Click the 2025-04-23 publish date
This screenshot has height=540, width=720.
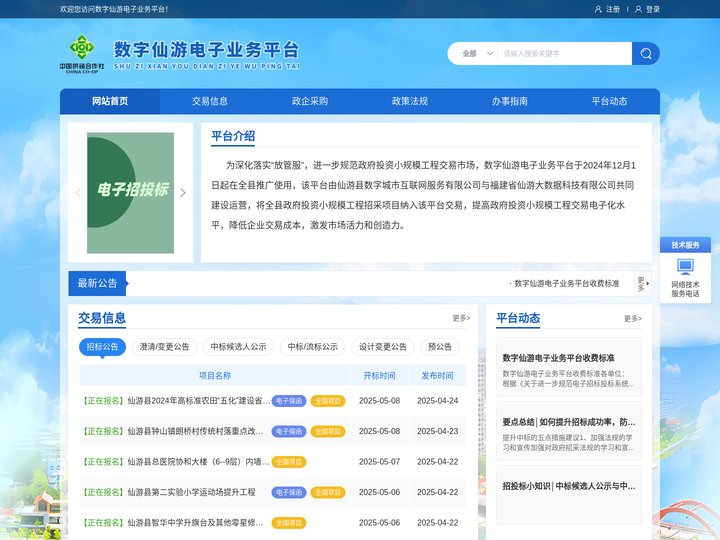tap(438, 431)
